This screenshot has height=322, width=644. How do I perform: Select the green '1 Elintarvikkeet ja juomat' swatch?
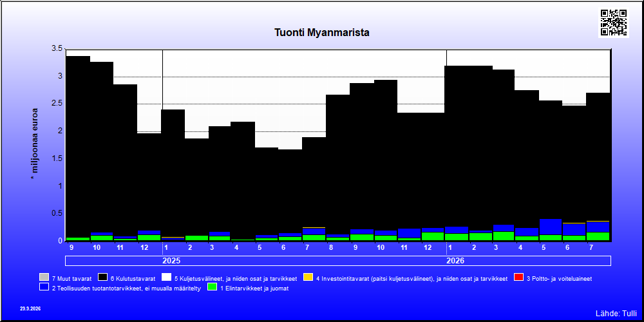[213, 287]
